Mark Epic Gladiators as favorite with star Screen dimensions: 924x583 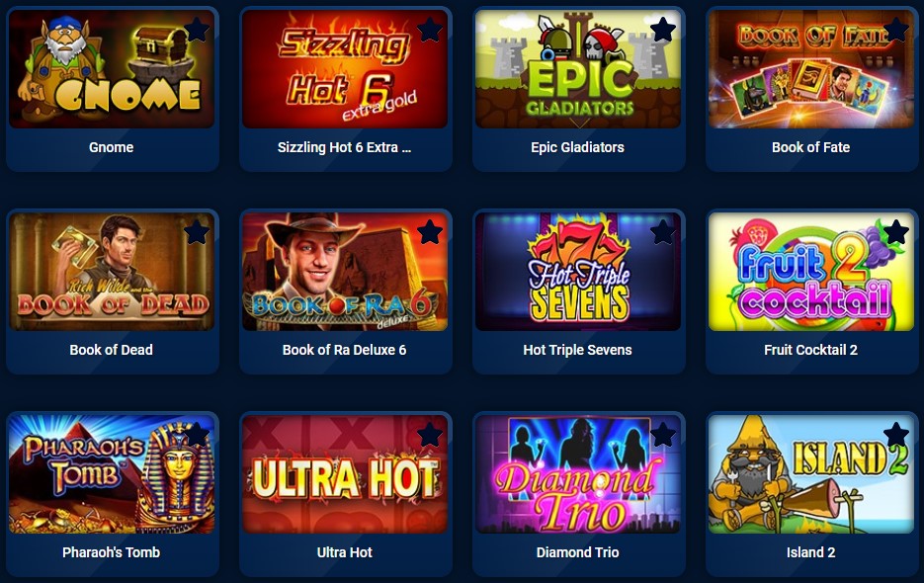pyautogui.click(x=663, y=30)
